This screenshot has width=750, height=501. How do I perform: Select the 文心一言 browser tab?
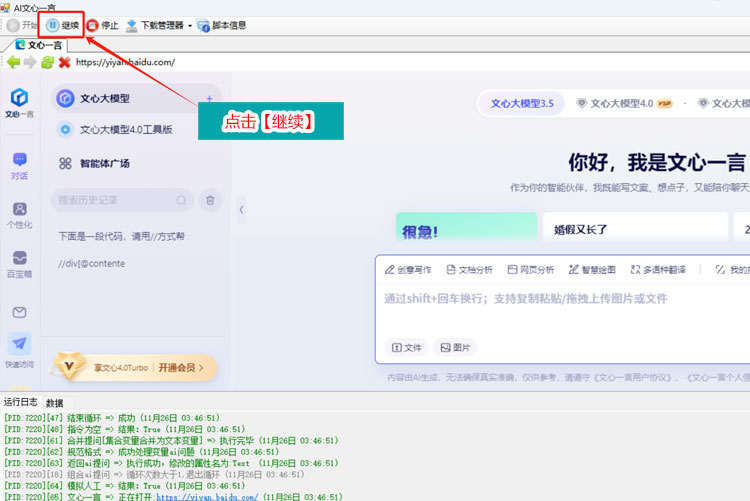(39, 45)
